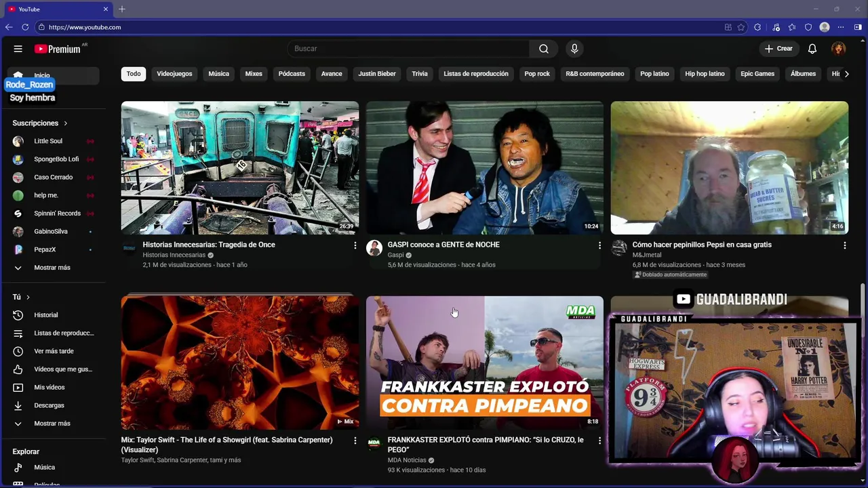Click the Crear button
This screenshot has height=488, width=868.
click(778, 49)
